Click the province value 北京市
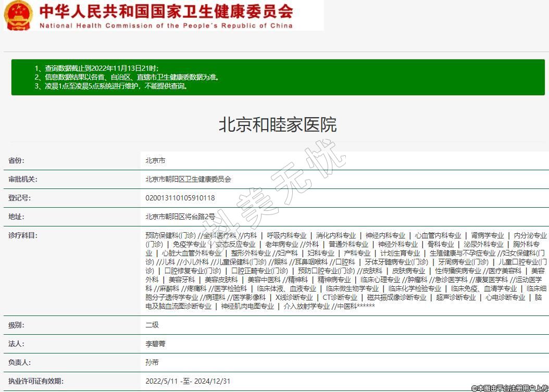 click(155, 161)
